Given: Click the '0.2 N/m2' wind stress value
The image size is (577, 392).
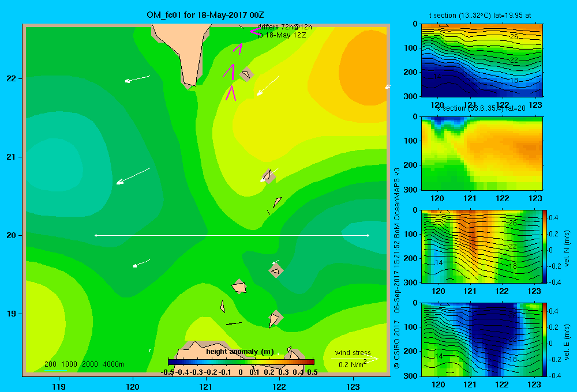Looking at the screenshot, I should pos(352,364).
